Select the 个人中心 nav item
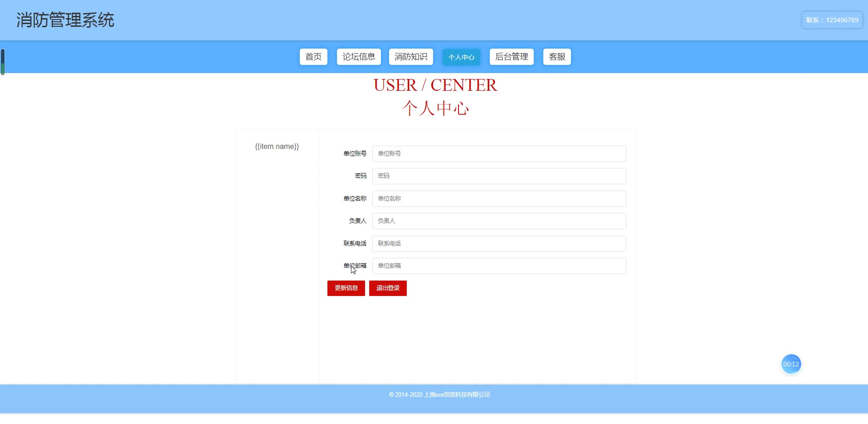Screen dimensions: 868x424 point(461,57)
